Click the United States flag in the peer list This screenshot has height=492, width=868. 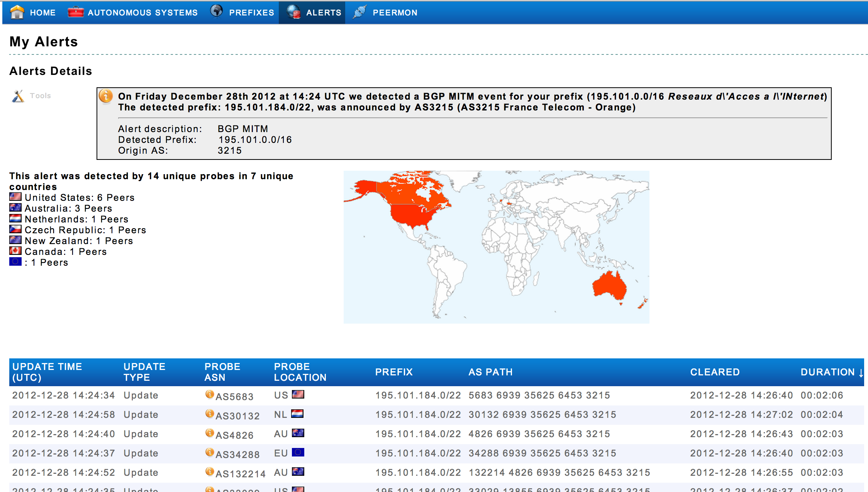(15, 197)
